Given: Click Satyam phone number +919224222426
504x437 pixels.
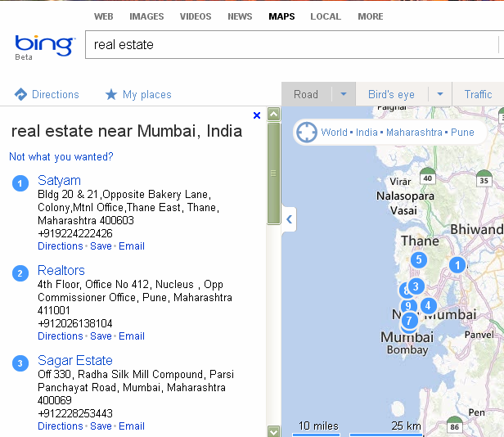Looking at the screenshot, I should click(75, 233).
